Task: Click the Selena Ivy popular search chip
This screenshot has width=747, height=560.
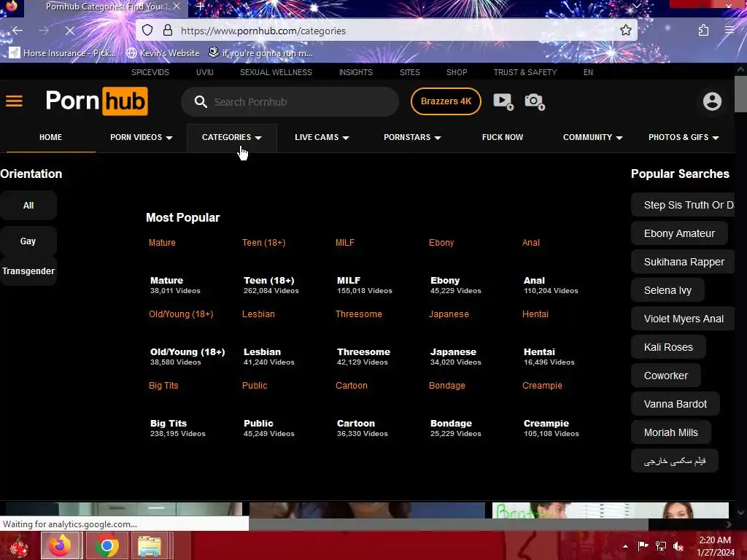Action: tap(667, 290)
